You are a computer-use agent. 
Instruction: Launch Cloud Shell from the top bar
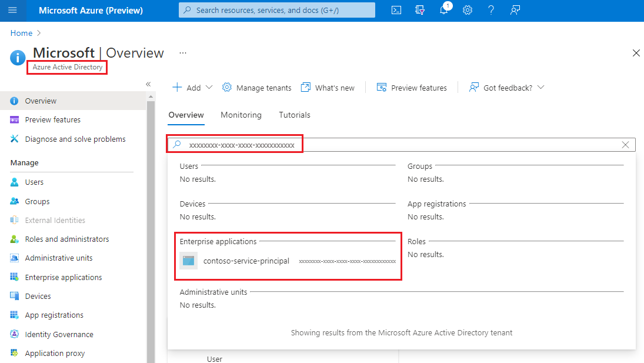[396, 10]
